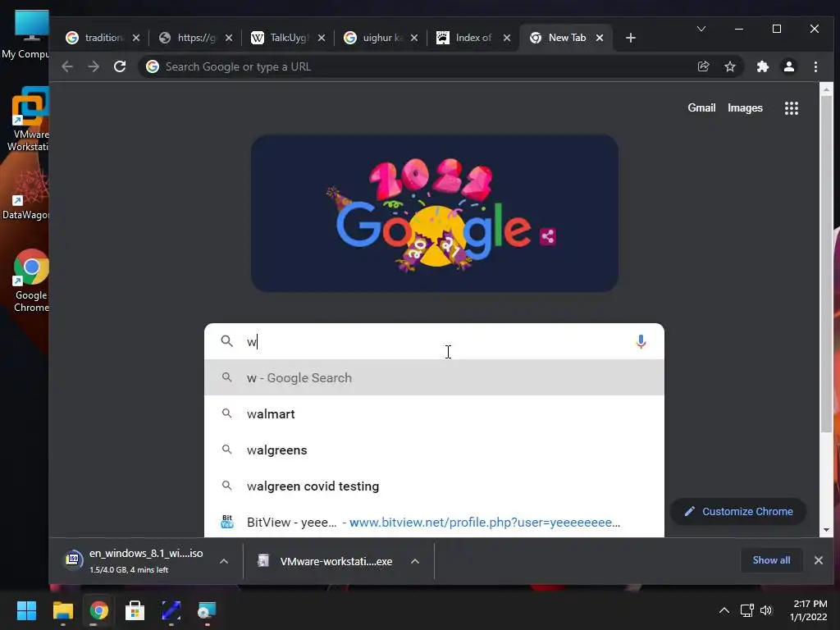
Task: Start voice search with the microphone icon
Action: click(641, 342)
